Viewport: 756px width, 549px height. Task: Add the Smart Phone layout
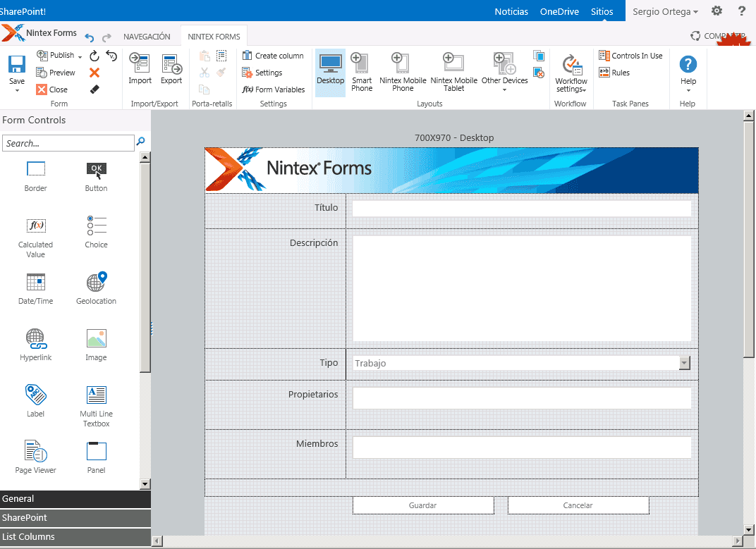(362, 72)
